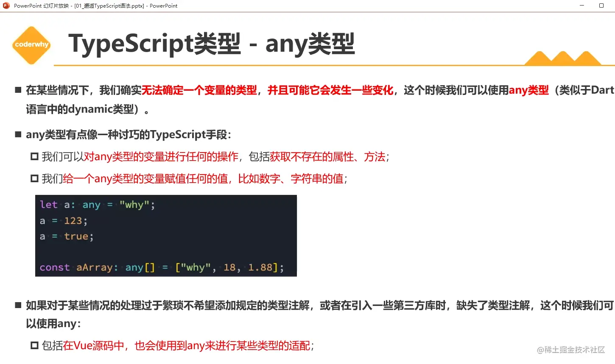Image resolution: width=615 pixels, height=364 pixels.
Task: Click code line 'let a: any = "why";'
Action: click(x=98, y=205)
